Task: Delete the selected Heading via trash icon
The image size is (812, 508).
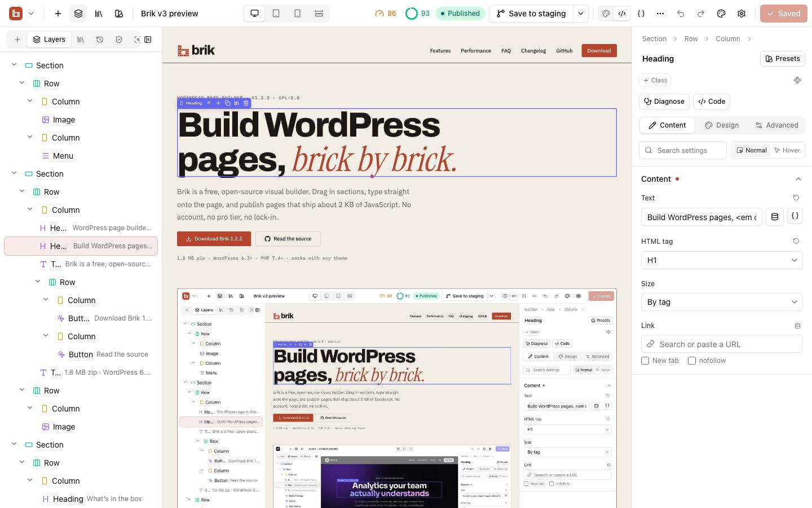Action: (x=246, y=103)
